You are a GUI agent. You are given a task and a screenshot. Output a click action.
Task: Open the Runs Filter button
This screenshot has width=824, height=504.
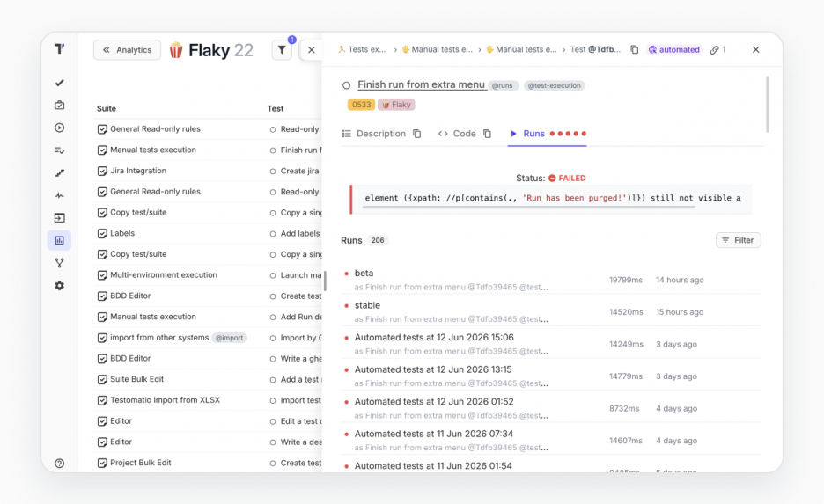tap(739, 240)
